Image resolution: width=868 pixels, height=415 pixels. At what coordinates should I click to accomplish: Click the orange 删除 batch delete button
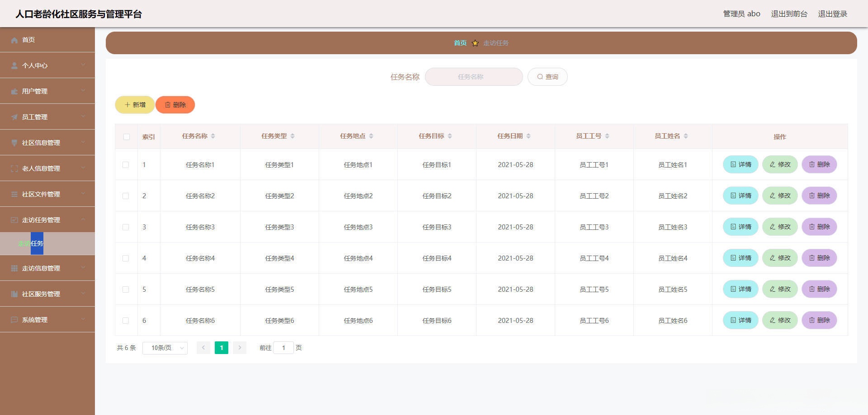175,105
